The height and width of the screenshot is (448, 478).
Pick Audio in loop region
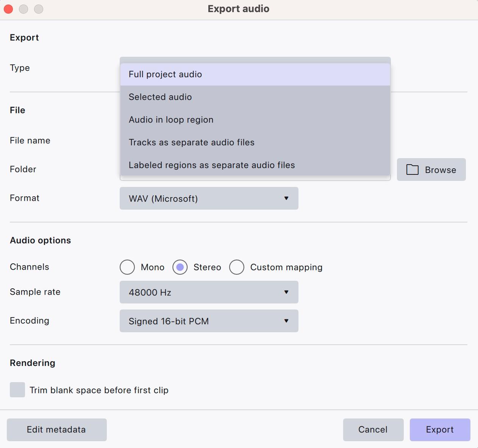point(255,120)
